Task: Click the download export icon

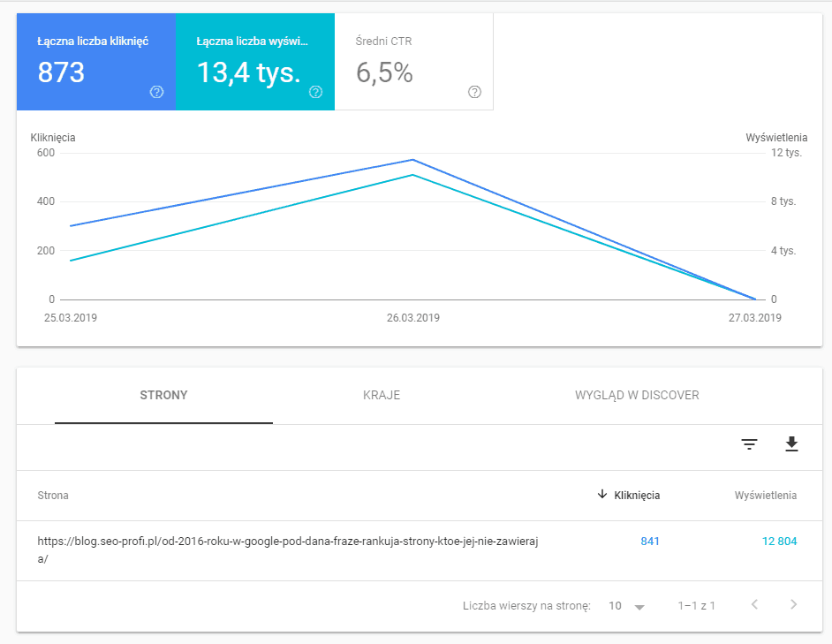Action: point(791,444)
